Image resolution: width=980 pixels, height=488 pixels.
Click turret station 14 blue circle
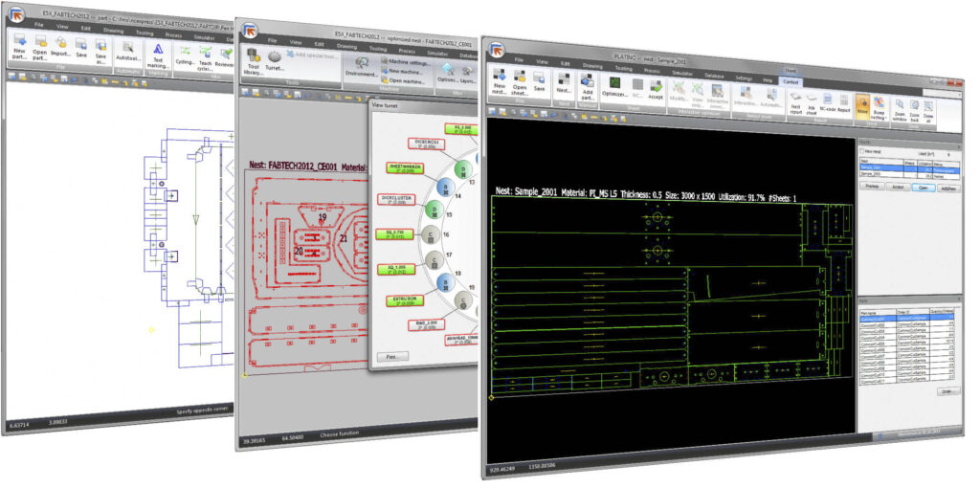coord(445,186)
